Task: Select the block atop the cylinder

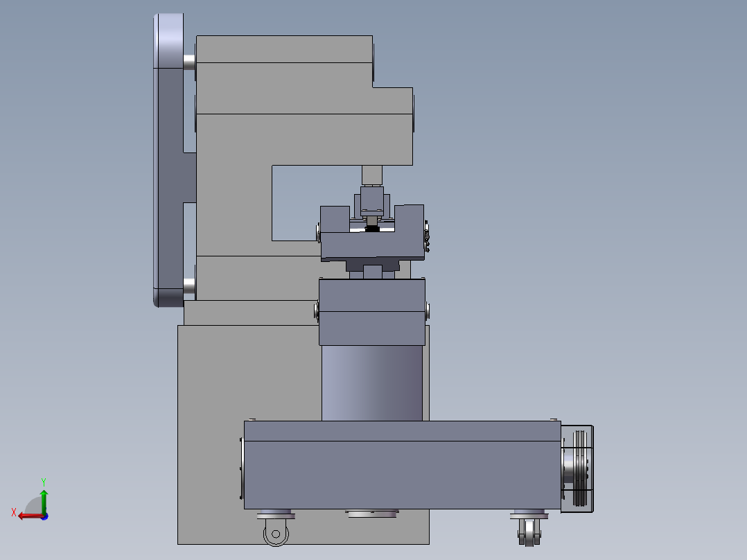Action: coord(372,312)
